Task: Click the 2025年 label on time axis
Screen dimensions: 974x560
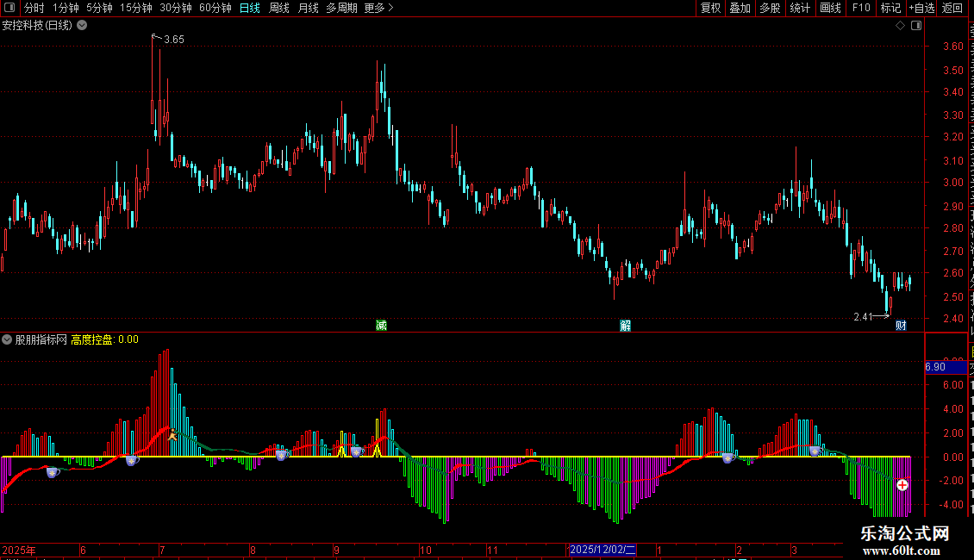Action: (x=19, y=550)
